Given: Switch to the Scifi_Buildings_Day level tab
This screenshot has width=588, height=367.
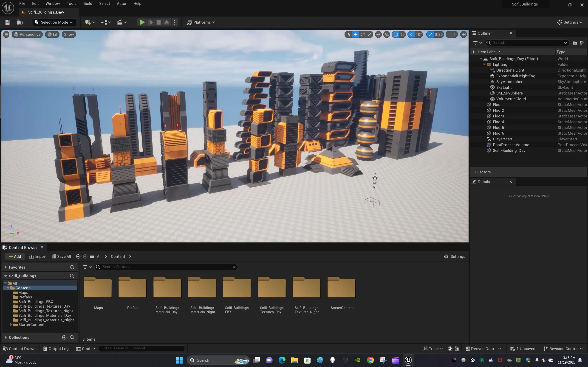Looking at the screenshot, I should click(x=46, y=12).
